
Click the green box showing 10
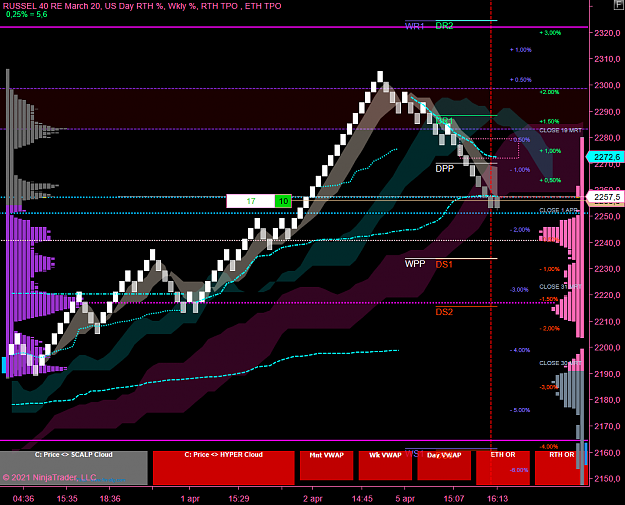tap(283, 201)
